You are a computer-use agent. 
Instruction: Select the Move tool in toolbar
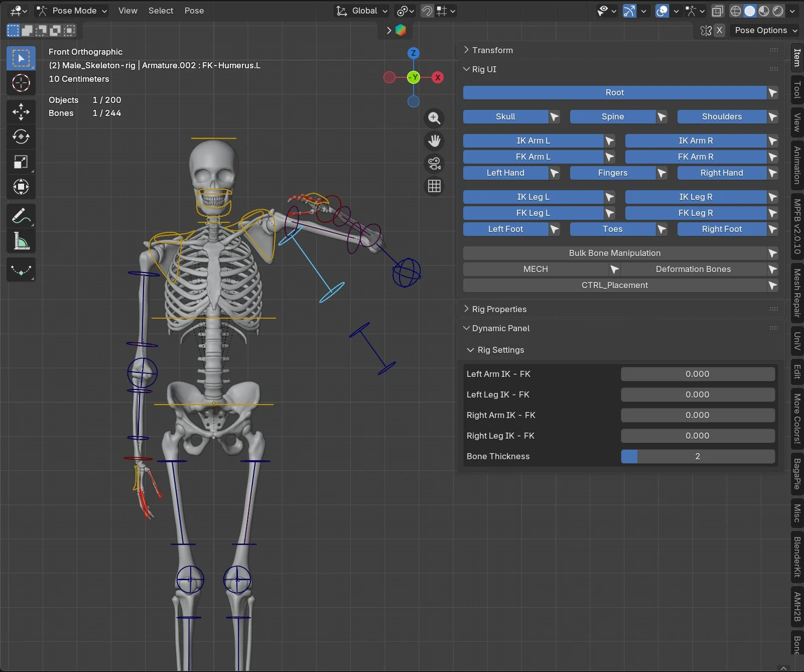click(x=21, y=111)
